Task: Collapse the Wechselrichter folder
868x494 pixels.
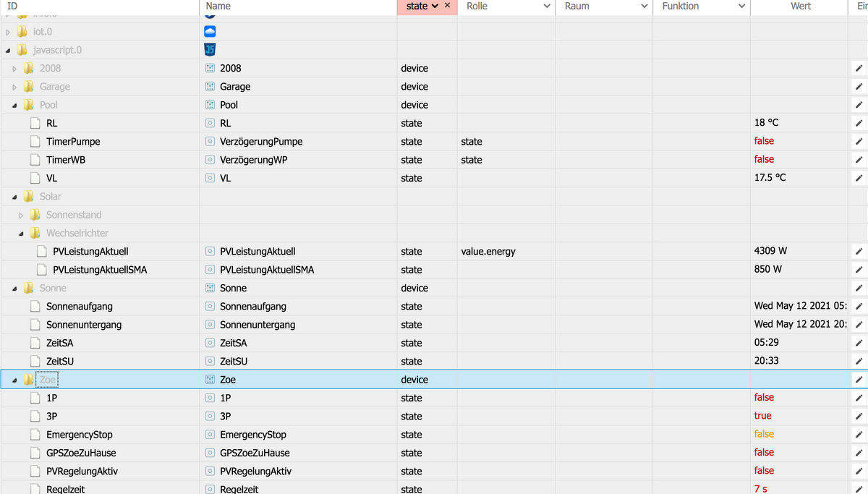Action: coord(22,234)
